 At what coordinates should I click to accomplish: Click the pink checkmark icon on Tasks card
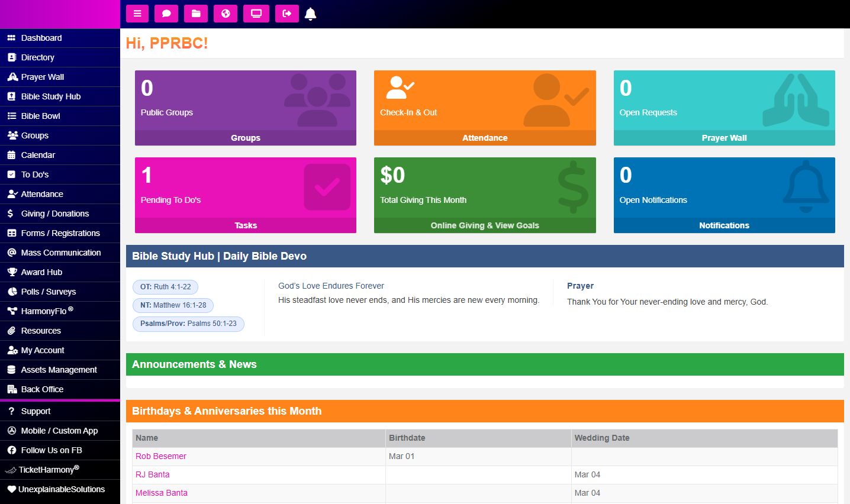327,188
